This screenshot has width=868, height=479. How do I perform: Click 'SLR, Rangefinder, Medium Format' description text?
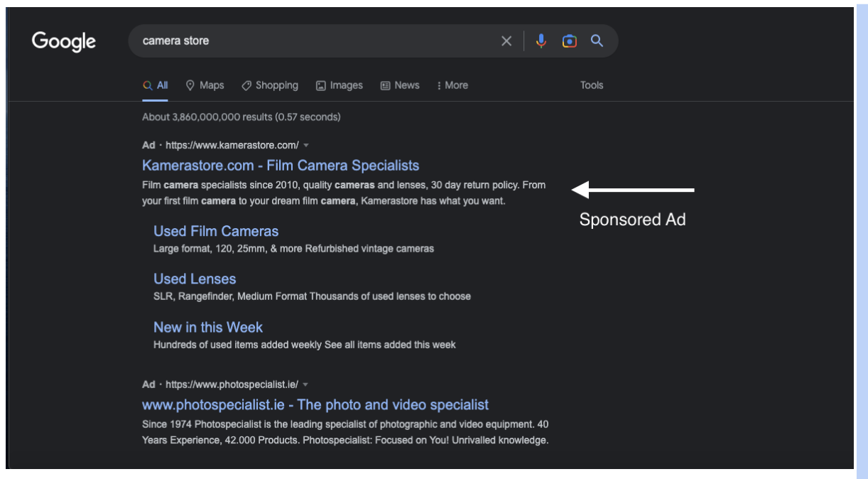pyautogui.click(x=312, y=296)
